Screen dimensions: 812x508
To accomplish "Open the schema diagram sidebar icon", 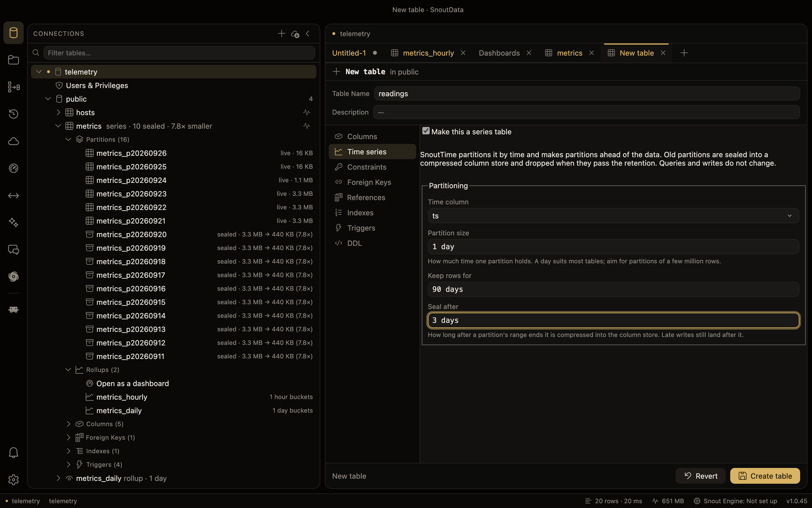I will 14,87.
